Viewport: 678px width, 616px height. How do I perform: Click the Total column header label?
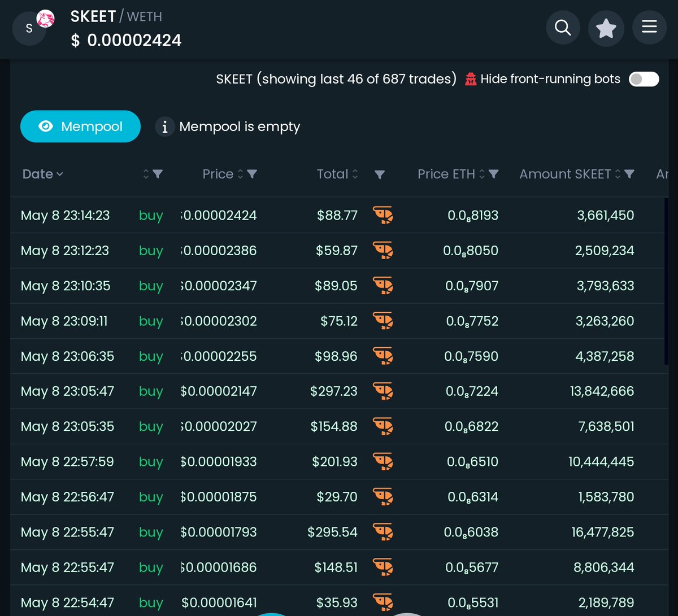coord(332,174)
